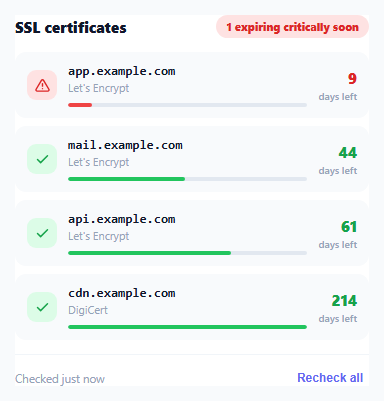The width and height of the screenshot is (384, 401).
Task: Select the app.example.com domain name
Action: pyautogui.click(x=122, y=72)
